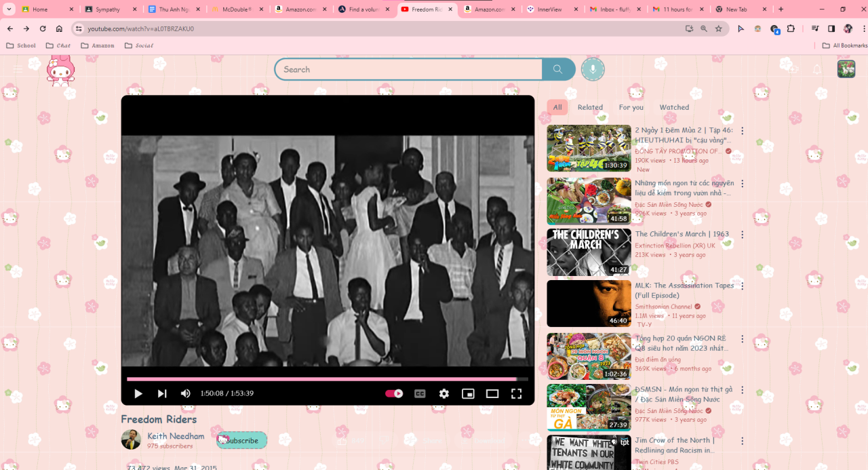This screenshot has width=868, height=470.
Task: Install the app from address bar
Action: tap(689, 28)
